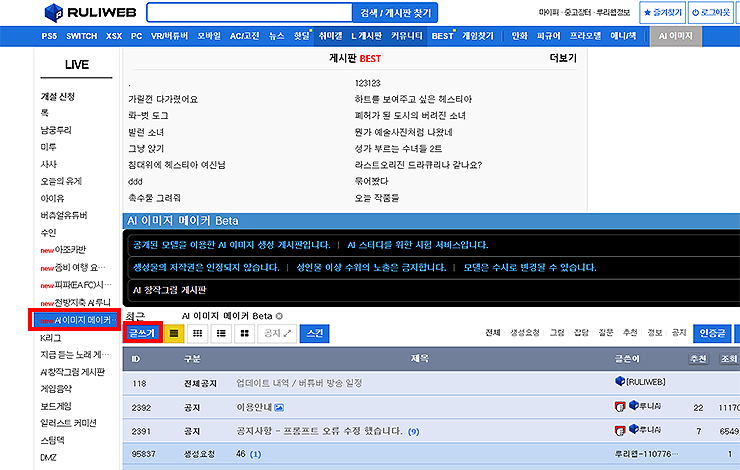
Task: Open the AC/고전 menu
Action: point(244,36)
